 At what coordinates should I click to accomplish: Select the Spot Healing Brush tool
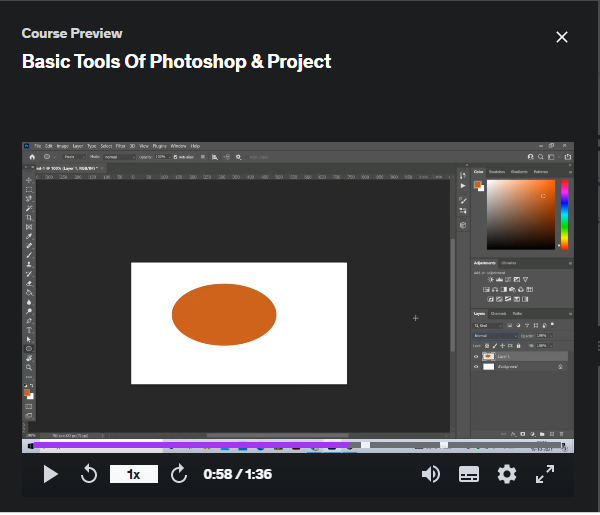[29, 246]
